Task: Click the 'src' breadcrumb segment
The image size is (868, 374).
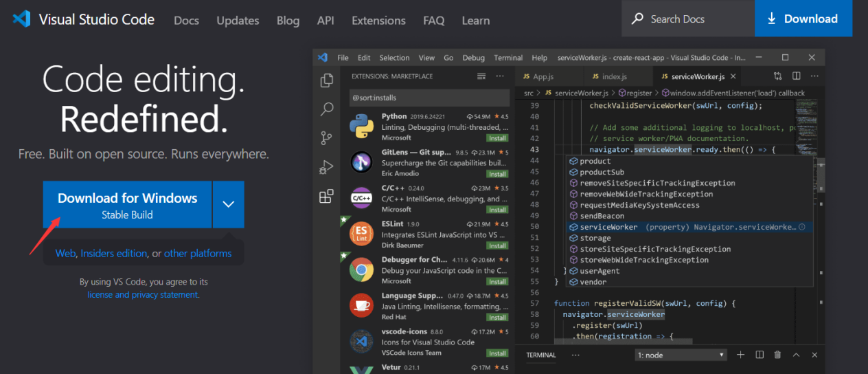Action: (x=528, y=93)
